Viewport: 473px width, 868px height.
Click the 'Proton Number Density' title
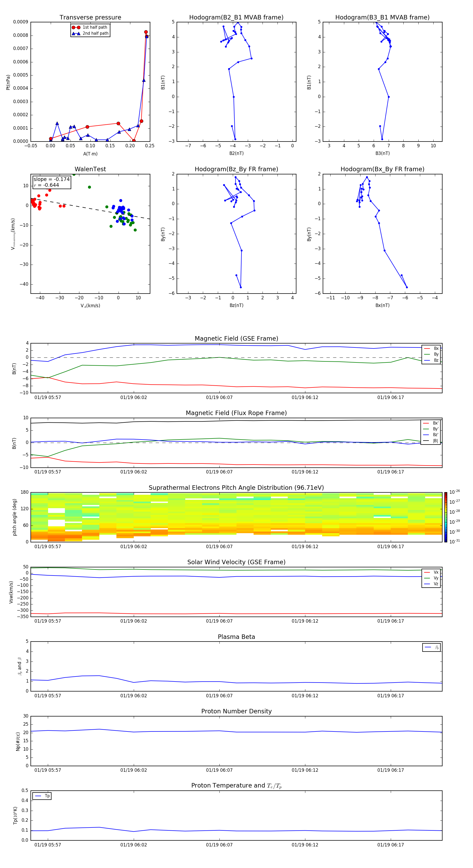tap(236, 712)
